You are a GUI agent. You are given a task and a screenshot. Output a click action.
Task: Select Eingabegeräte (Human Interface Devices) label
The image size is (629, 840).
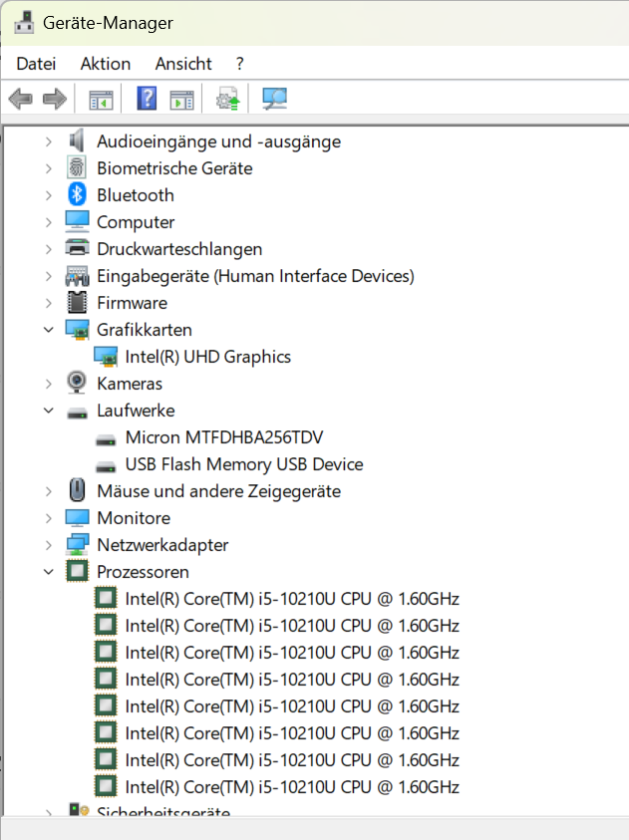click(255, 276)
